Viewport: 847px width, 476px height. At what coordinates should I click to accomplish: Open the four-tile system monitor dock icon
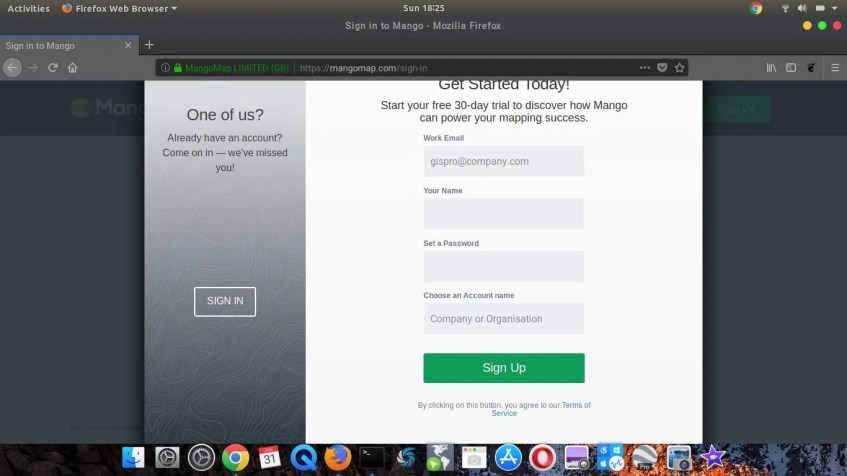coord(610,458)
